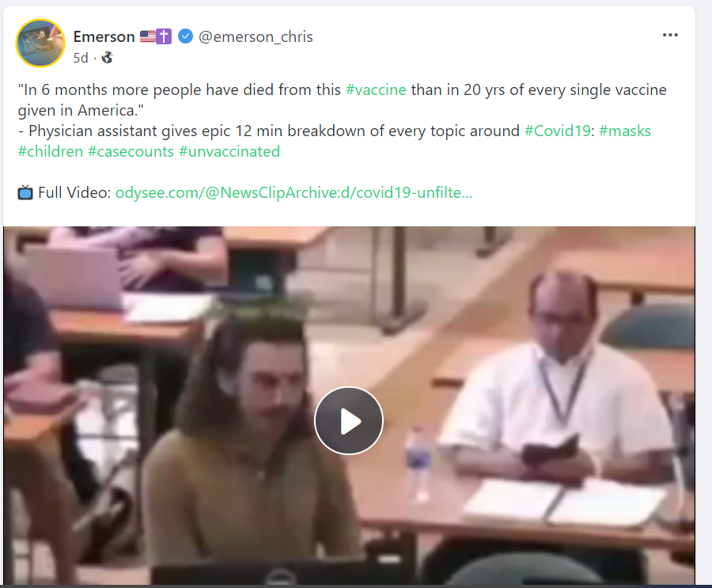Click the TV emoji before Full Video
The height and width of the screenshot is (588, 712).
(x=25, y=192)
